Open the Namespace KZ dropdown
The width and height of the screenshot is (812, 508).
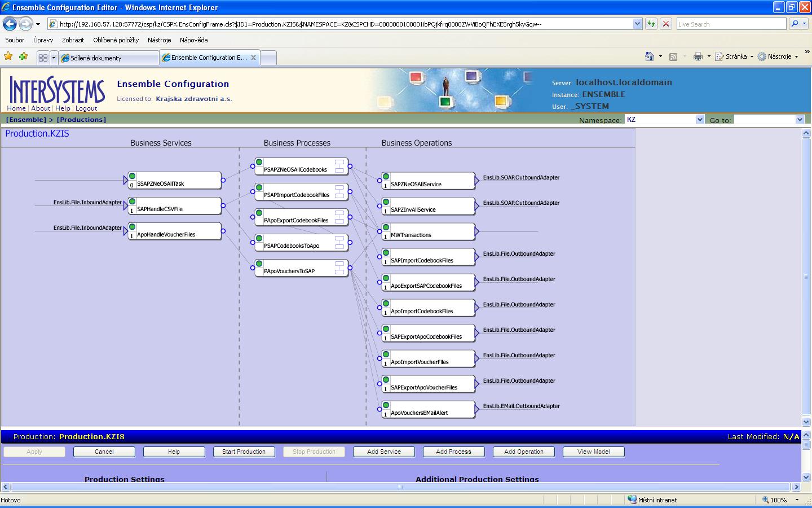pyautogui.click(x=699, y=120)
